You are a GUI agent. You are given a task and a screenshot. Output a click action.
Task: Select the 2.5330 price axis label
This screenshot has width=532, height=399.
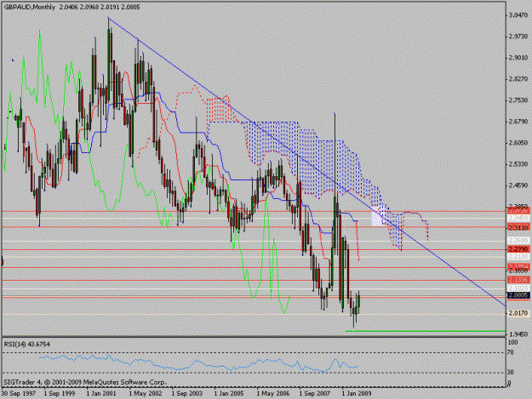518,164
